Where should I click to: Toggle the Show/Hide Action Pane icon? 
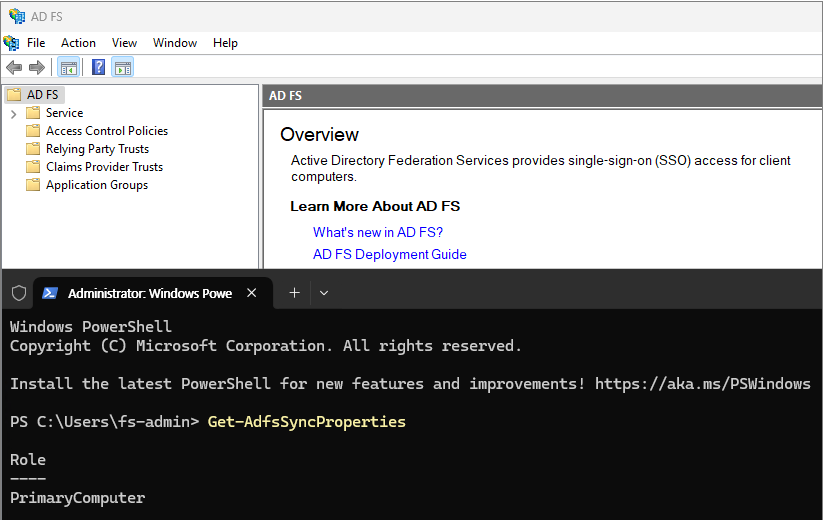click(x=123, y=67)
